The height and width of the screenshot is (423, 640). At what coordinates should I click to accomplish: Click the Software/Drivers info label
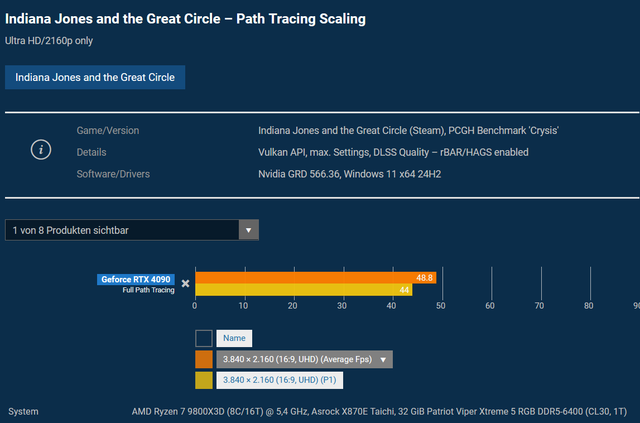pos(113,174)
